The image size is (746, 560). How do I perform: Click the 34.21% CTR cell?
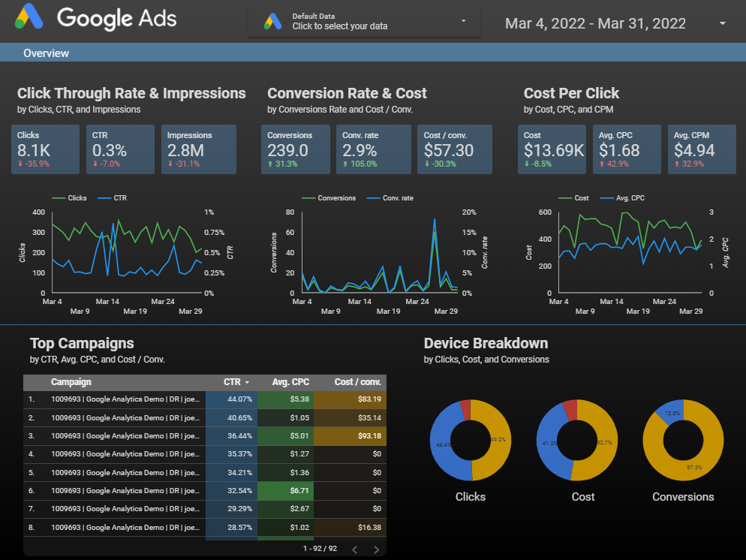[232, 472]
